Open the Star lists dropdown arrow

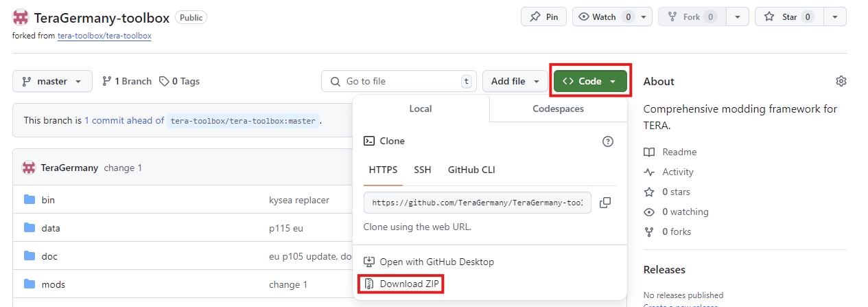(834, 17)
